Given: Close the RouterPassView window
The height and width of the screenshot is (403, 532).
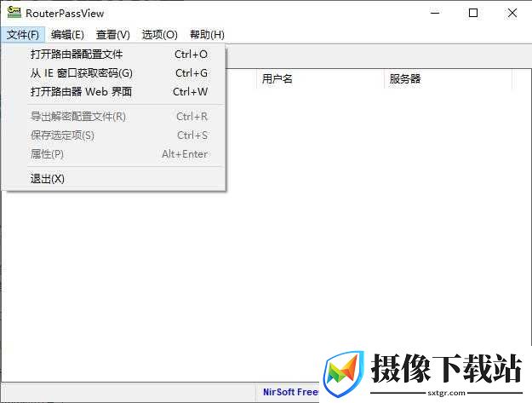Looking at the screenshot, I should pyautogui.click(x=512, y=13).
